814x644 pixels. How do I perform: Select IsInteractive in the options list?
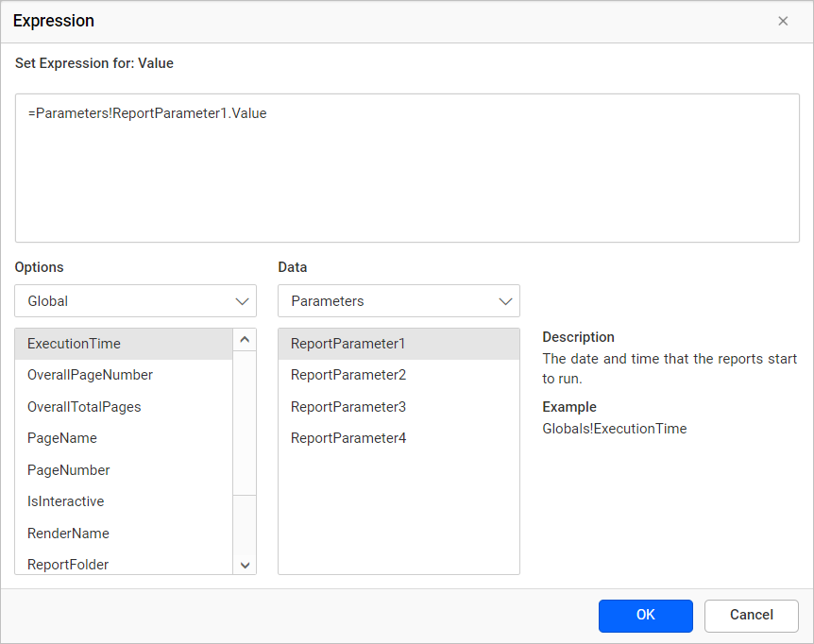pos(124,501)
